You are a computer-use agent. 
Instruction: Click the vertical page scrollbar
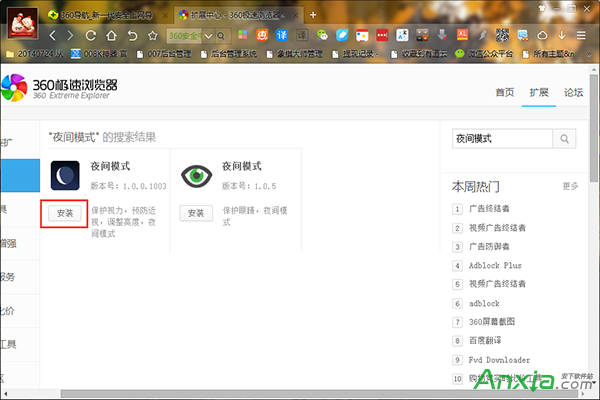[593, 126]
